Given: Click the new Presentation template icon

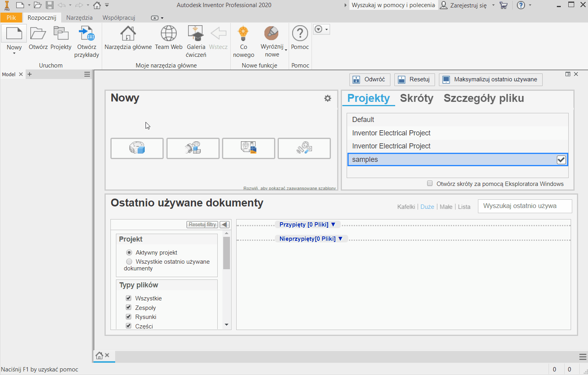Looking at the screenshot, I should click(304, 148).
